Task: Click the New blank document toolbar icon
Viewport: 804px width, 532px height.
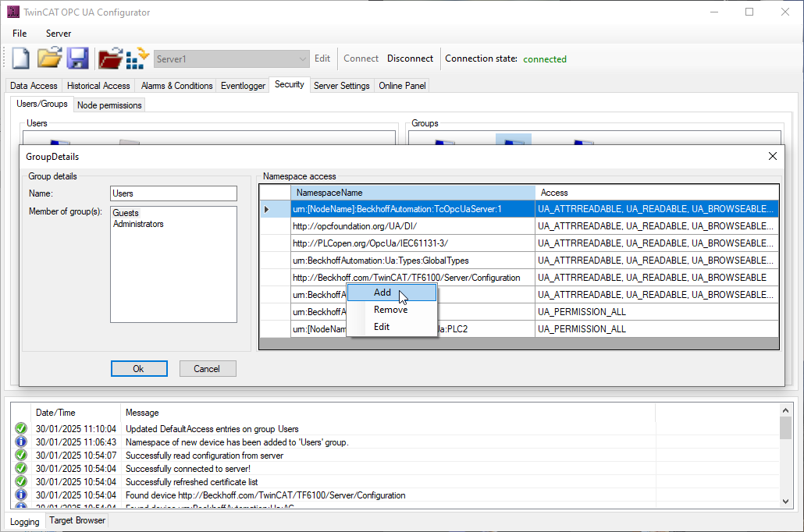Action: [20, 59]
